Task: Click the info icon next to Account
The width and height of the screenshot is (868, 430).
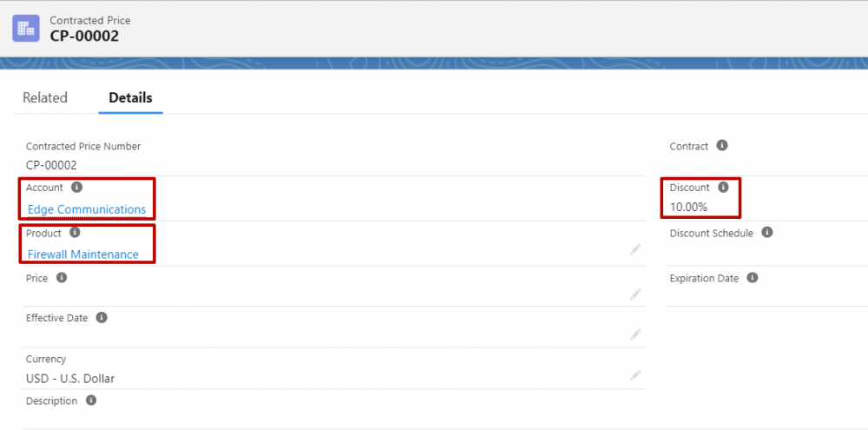Action: point(77,188)
